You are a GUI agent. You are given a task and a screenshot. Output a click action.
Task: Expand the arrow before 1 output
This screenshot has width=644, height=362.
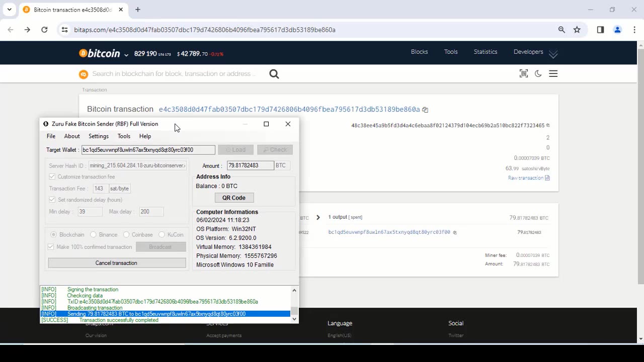point(318,217)
